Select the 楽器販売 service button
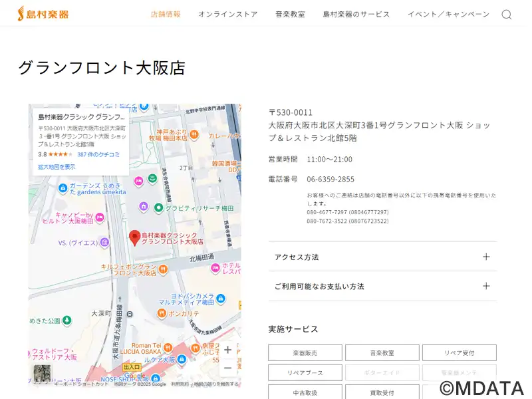The width and height of the screenshot is (532, 399). click(x=305, y=353)
